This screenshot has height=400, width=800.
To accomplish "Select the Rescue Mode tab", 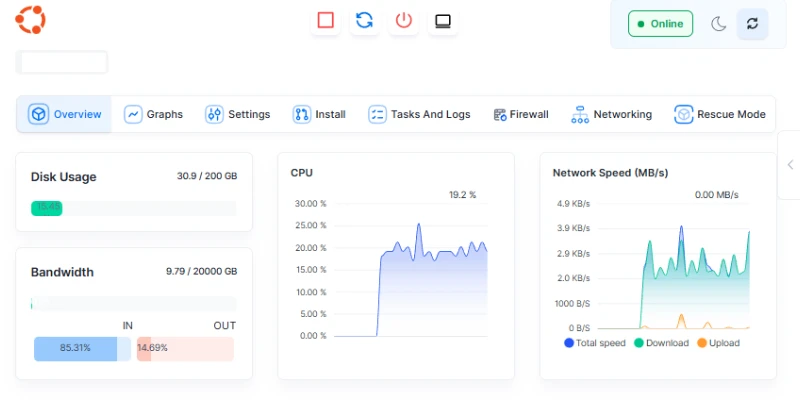I will (x=719, y=114).
